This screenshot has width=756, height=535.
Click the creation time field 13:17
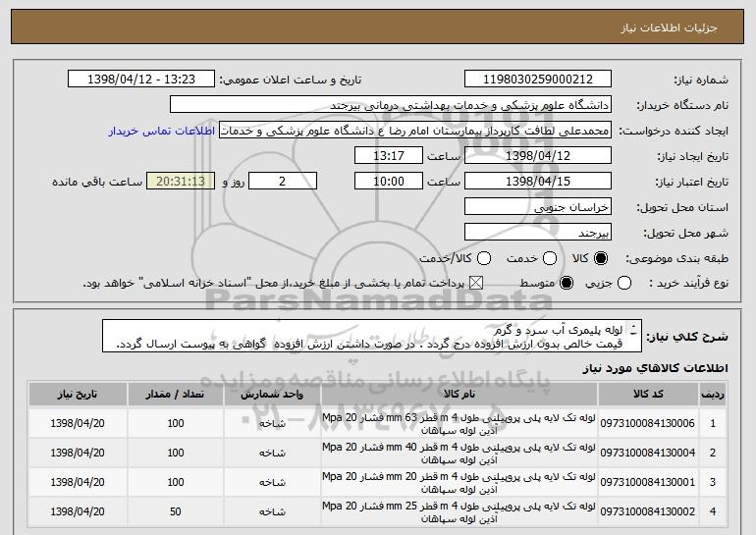tap(389, 156)
